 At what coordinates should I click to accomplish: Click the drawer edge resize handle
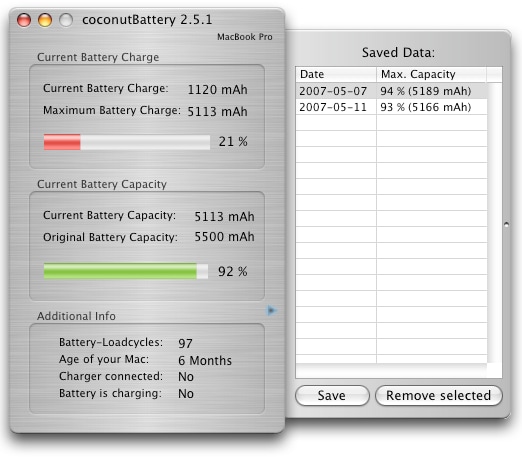[x=506, y=225]
